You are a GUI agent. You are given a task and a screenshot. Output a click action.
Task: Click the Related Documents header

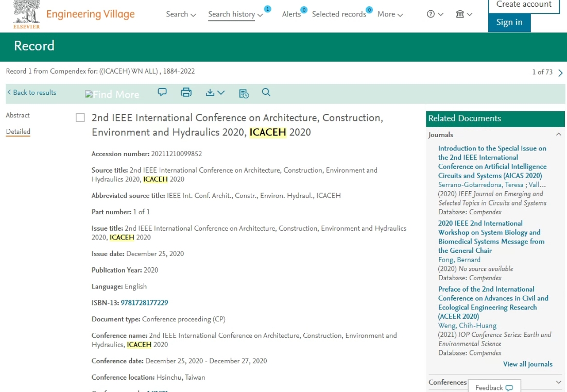click(x=495, y=118)
